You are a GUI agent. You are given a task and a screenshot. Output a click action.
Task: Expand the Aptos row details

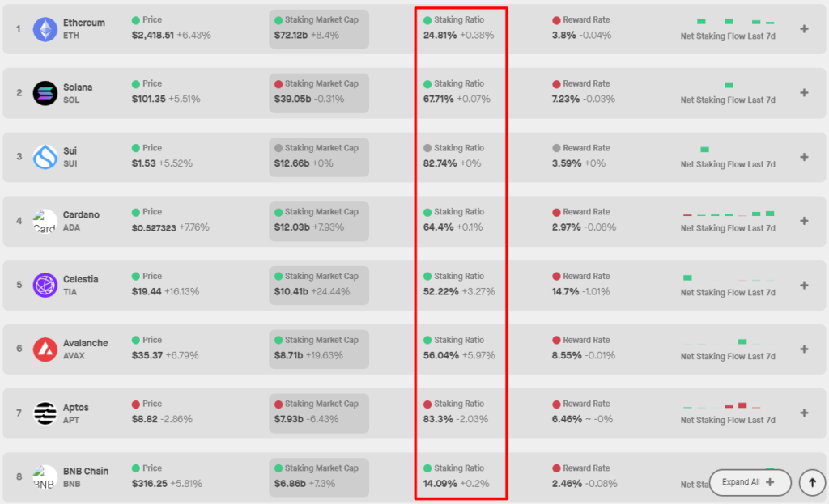click(x=804, y=413)
